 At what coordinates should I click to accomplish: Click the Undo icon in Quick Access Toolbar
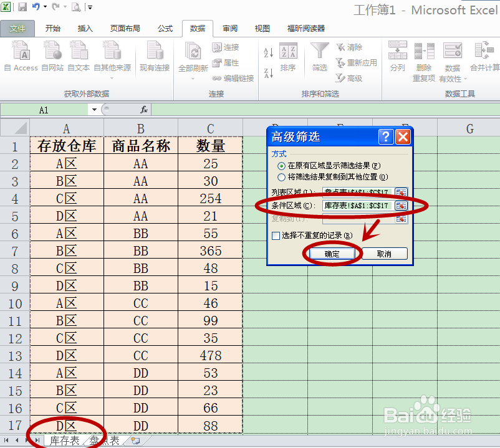tap(37, 6)
